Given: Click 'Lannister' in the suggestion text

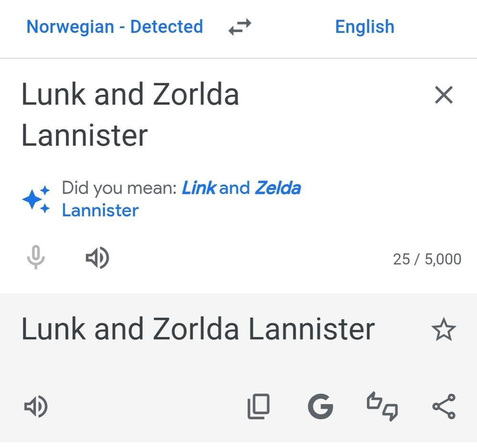Looking at the screenshot, I should tap(100, 210).
